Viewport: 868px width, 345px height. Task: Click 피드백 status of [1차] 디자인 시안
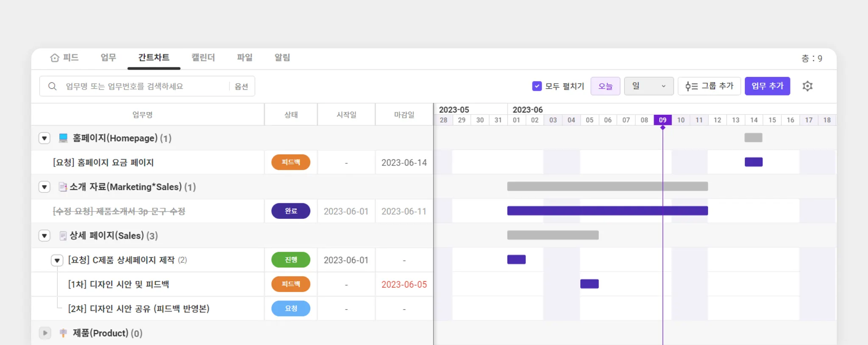291,284
